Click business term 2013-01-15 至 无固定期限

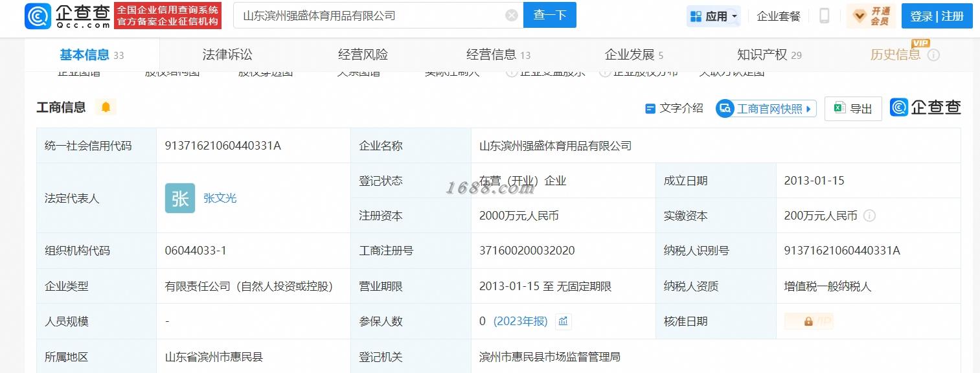(545, 286)
